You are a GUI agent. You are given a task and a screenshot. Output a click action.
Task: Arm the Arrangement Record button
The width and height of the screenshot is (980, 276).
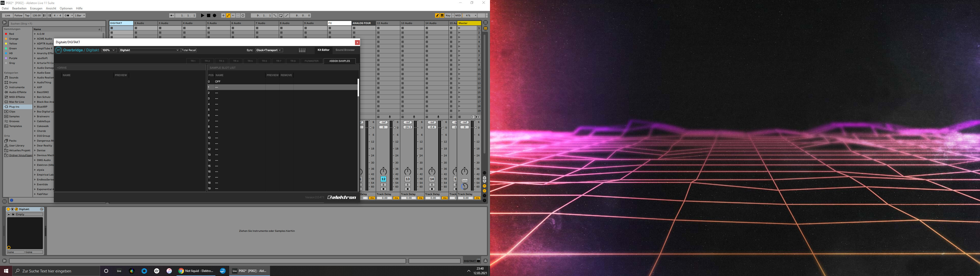(215, 16)
